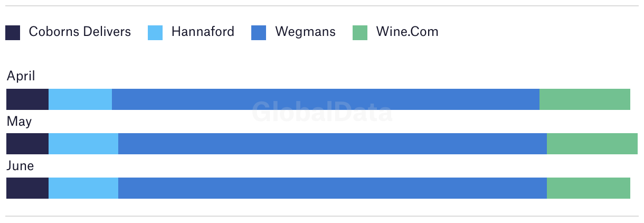Select the April Wegmans bar segment
The image size is (644, 223).
[x=326, y=99]
